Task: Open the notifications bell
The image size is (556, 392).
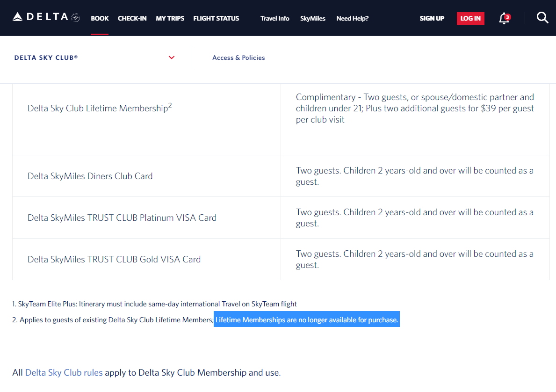Action: [x=504, y=19]
